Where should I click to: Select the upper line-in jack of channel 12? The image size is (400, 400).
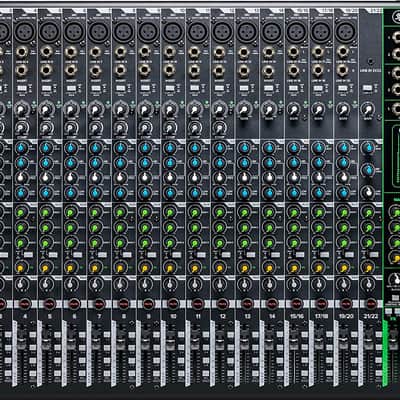click(219, 52)
